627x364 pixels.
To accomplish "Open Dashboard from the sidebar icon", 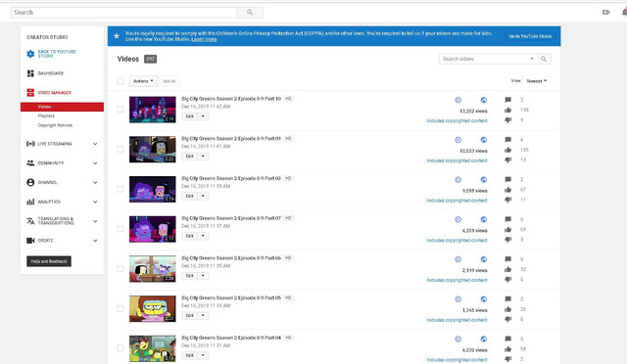I will [30, 73].
